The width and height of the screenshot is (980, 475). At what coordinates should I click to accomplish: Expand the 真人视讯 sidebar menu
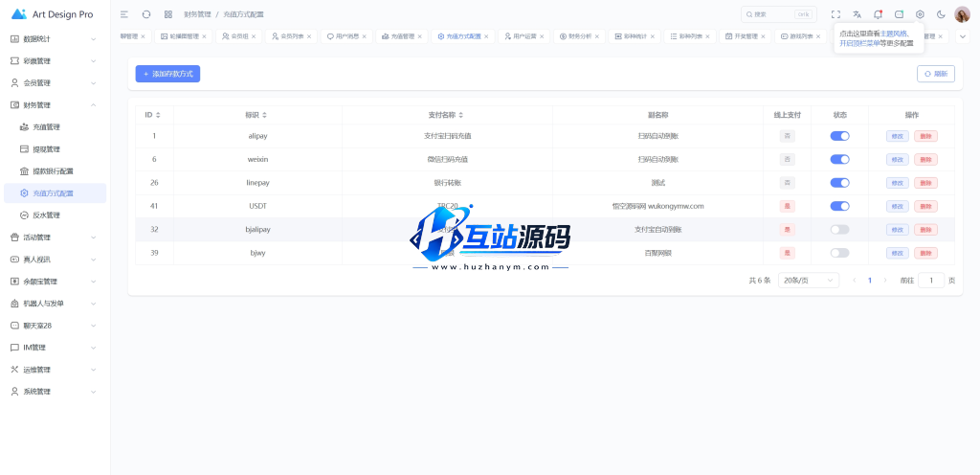(55, 260)
